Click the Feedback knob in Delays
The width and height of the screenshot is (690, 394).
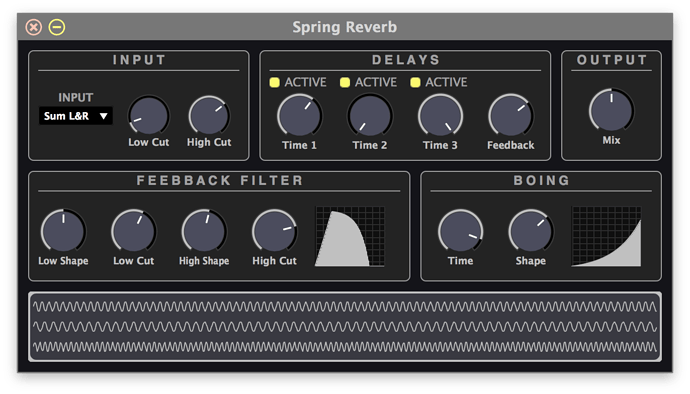pyautogui.click(x=510, y=116)
